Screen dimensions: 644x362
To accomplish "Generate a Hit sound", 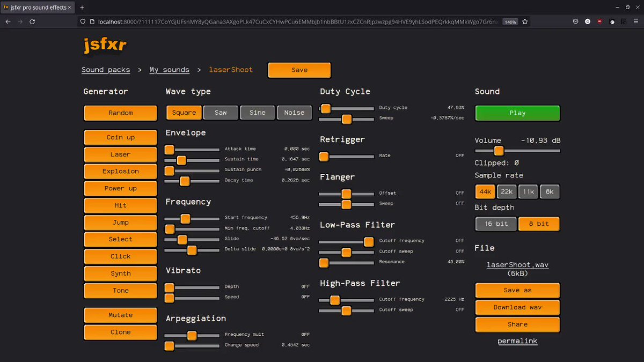I will [x=121, y=205].
